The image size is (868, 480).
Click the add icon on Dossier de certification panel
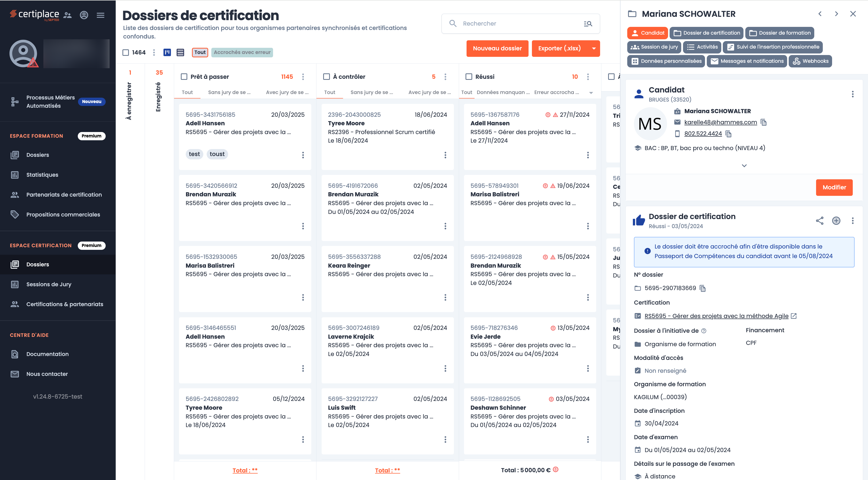point(836,221)
